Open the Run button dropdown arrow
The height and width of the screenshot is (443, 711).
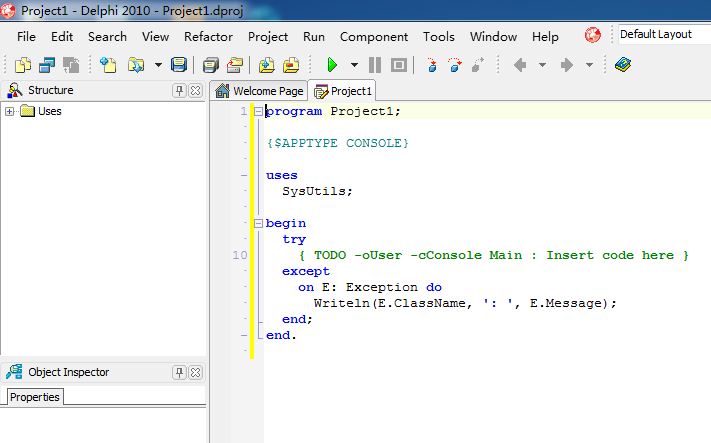click(x=355, y=65)
